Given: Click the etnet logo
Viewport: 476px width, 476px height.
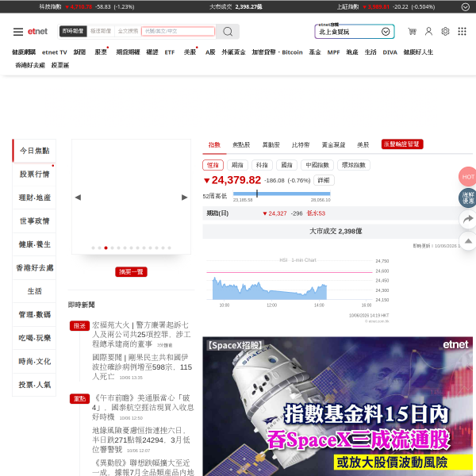Looking at the screenshot, I should (x=37, y=31).
